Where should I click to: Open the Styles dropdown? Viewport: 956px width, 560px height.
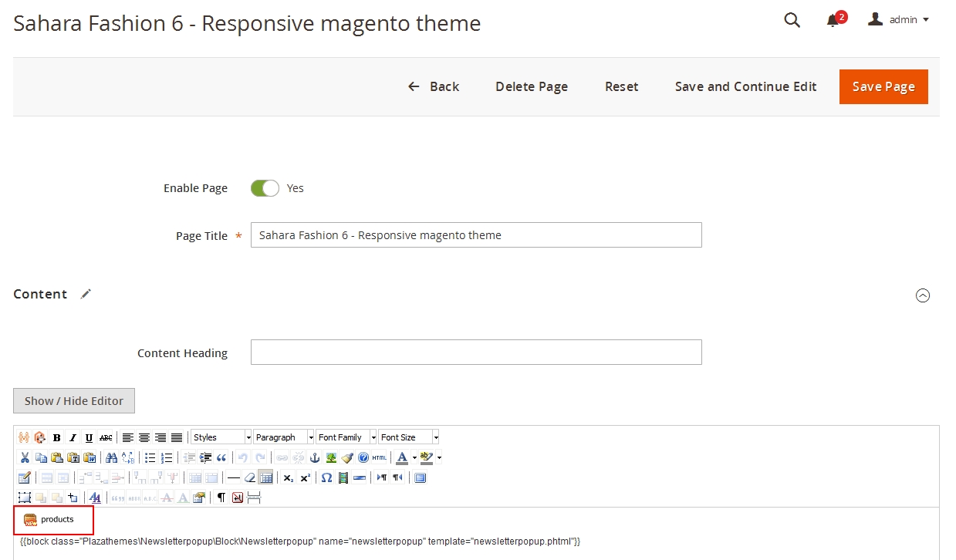click(221, 437)
